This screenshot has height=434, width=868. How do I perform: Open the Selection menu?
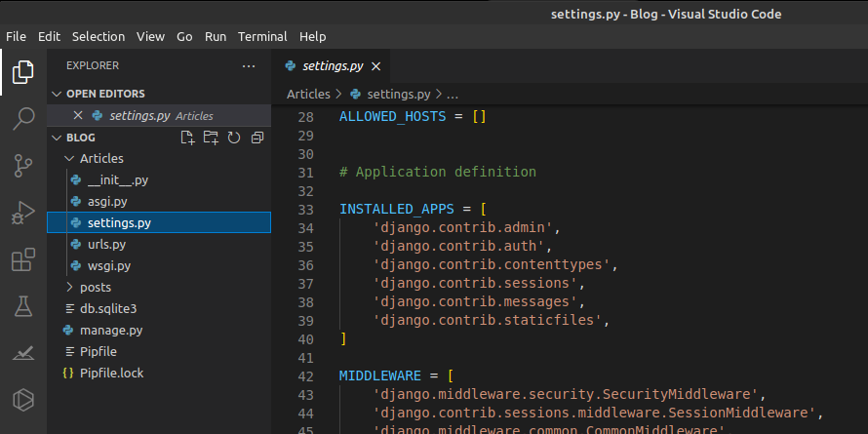point(98,36)
